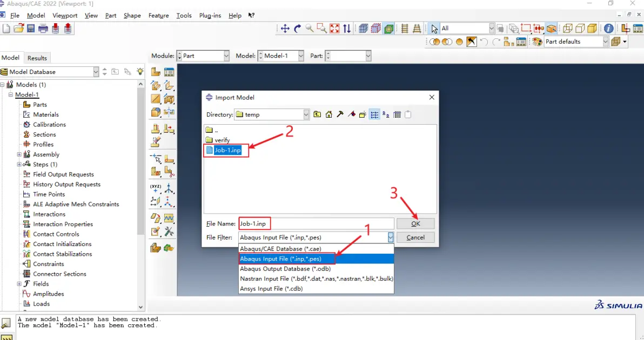Image resolution: width=644 pixels, height=340 pixels.
Task: Click the Cycle Views arrows icon
Action: (347, 28)
